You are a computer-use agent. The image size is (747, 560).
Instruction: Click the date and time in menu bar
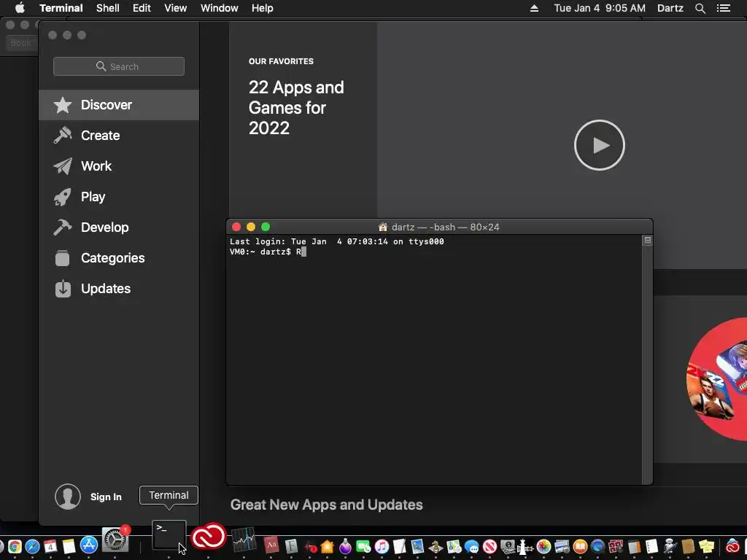click(x=600, y=8)
